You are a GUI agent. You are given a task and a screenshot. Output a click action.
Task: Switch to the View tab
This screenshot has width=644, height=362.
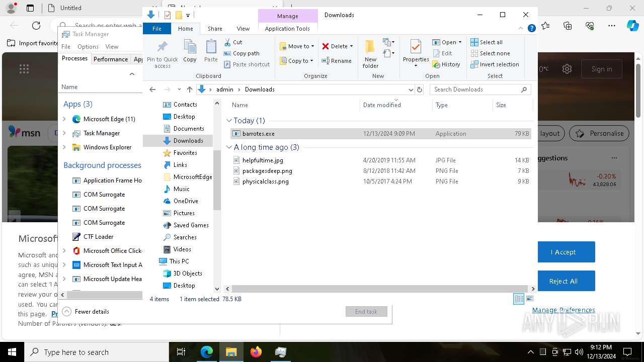pyautogui.click(x=243, y=29)
